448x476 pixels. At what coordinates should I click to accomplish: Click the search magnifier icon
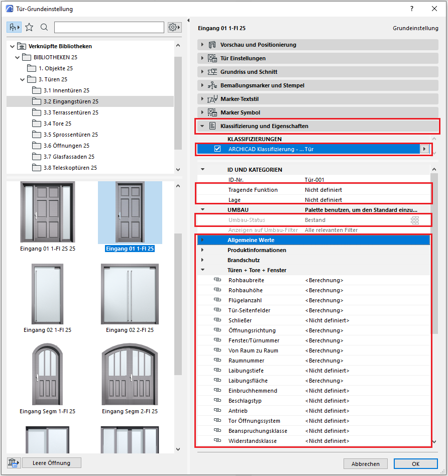click(x=44, y=27)
